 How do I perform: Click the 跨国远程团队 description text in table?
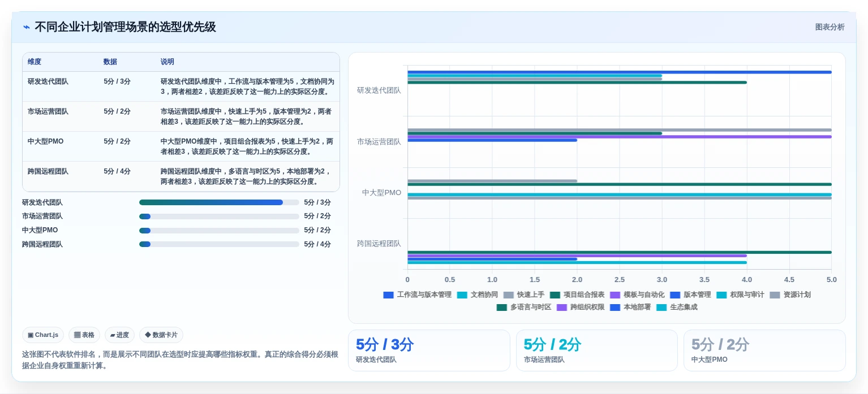point(246,176)
